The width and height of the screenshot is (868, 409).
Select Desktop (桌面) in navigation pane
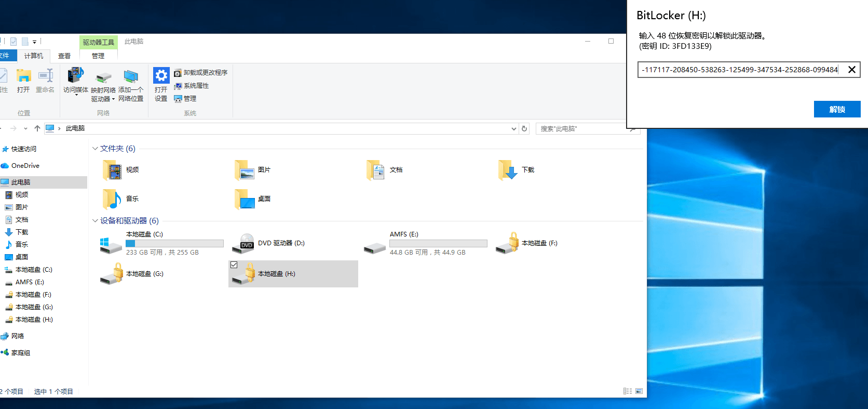[x=22, y=257]
